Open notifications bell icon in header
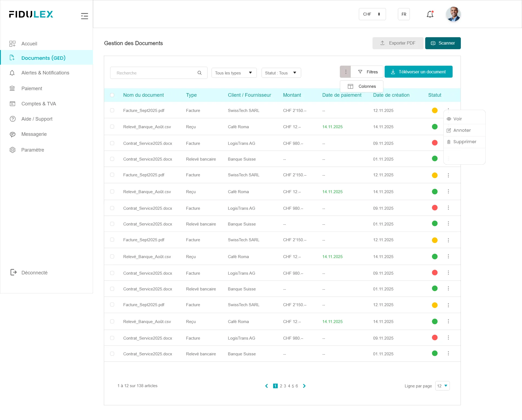 pos(430,14)
